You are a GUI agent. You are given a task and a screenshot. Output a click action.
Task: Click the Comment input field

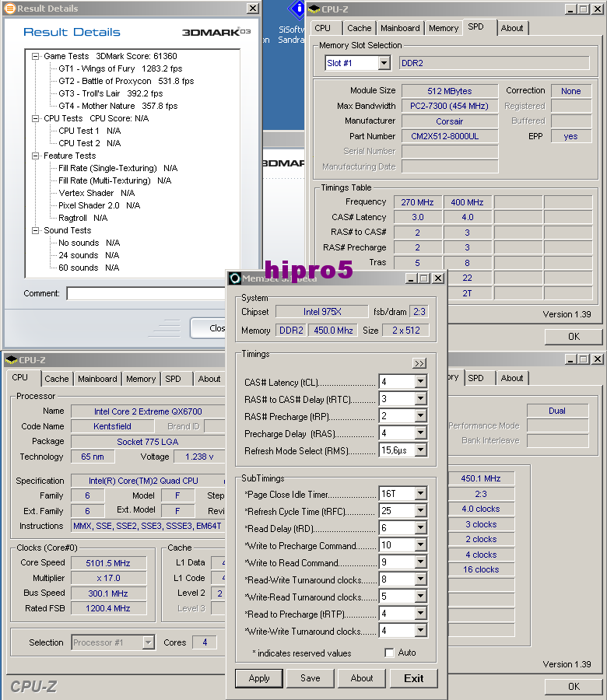[x=146, y=293]
